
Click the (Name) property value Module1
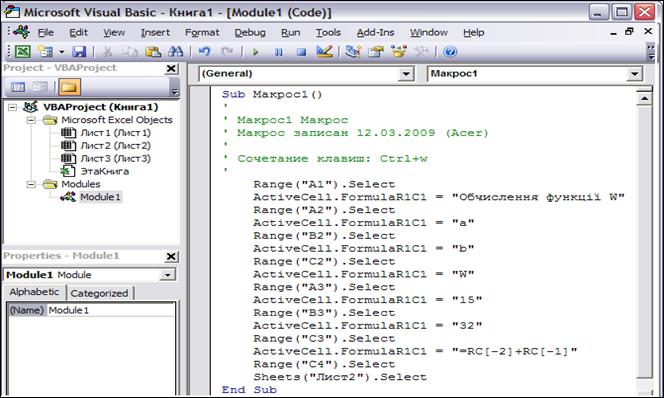pos(111,310)
